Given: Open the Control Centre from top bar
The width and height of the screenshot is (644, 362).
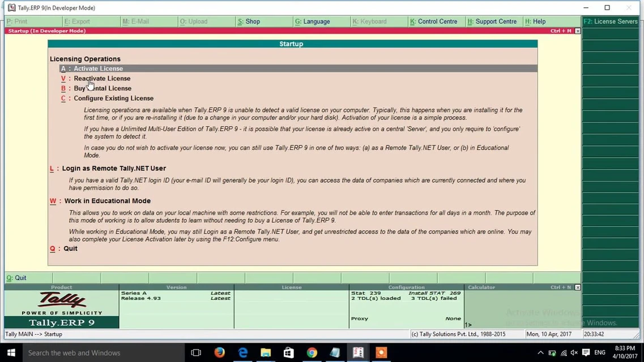Looking at the screenshot, I should point(436,21).
